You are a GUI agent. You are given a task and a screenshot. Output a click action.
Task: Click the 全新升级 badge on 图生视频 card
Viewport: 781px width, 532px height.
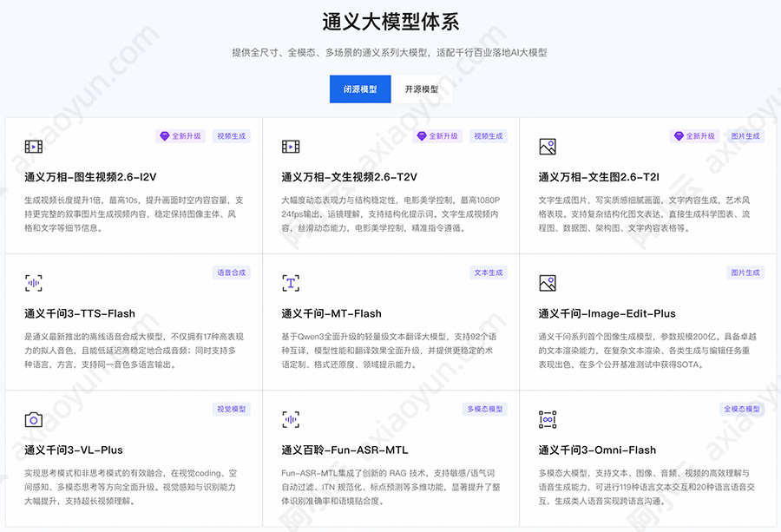[x=181, y=135]
